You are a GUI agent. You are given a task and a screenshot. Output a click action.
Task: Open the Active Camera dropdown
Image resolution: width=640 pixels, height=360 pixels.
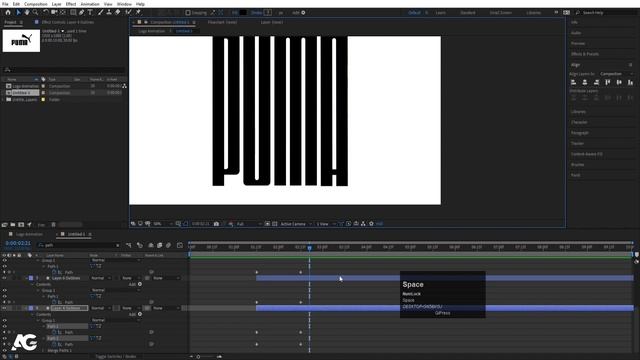pyautogui.click(x=296, y=224)
